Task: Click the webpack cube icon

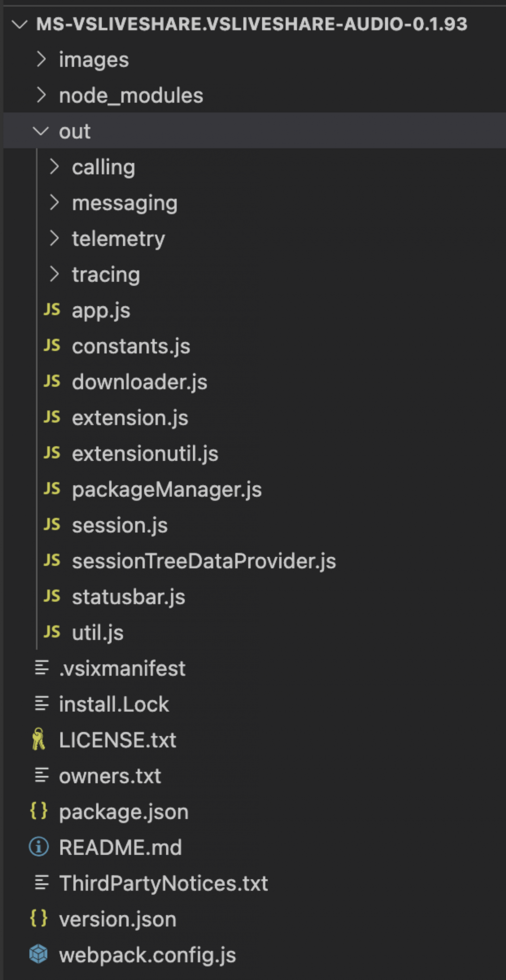Action: (38, 954)
